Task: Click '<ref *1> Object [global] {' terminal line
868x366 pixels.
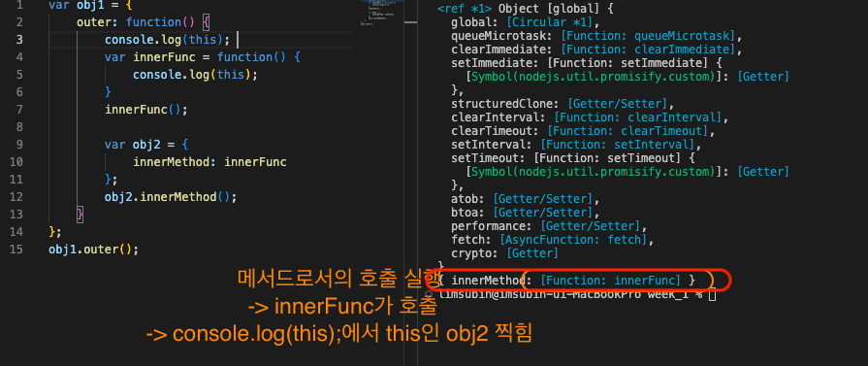Action: (525, 9)
